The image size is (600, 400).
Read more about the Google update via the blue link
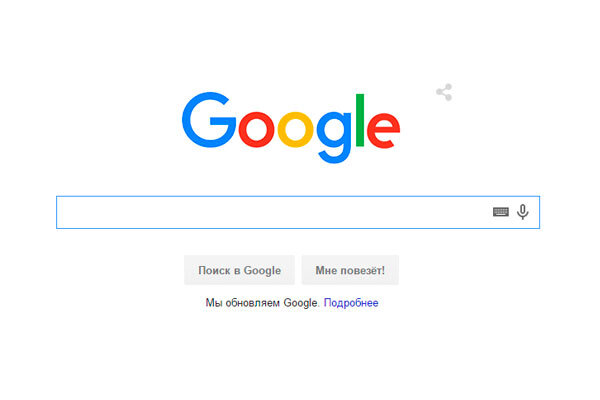(x=351, y=303)
